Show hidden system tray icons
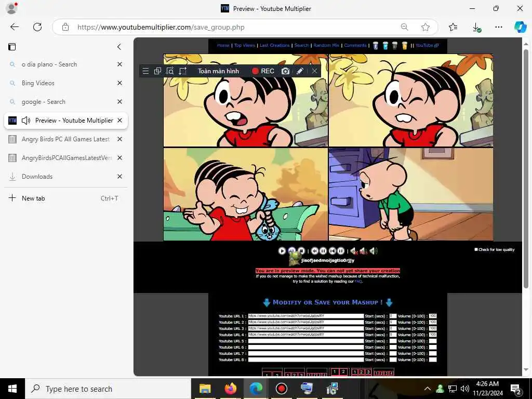Screen dimensions: 532x399 (428, 389)
